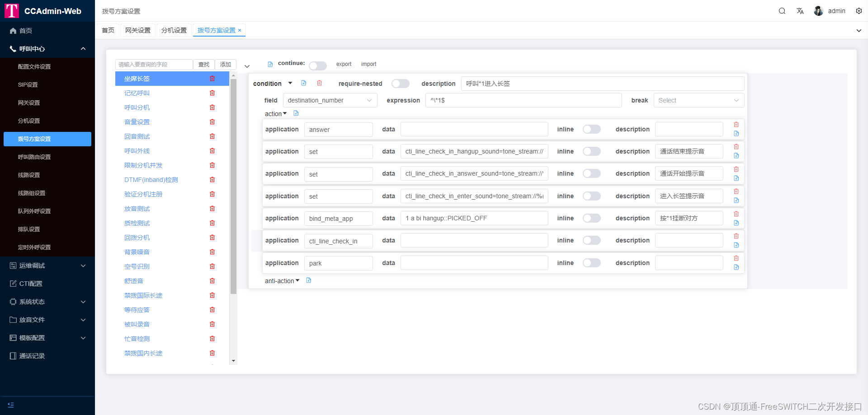The width and height of the screenshot is (868, 415).
Task: Delete the park action row with trash icon
Action: pos(736,258)
